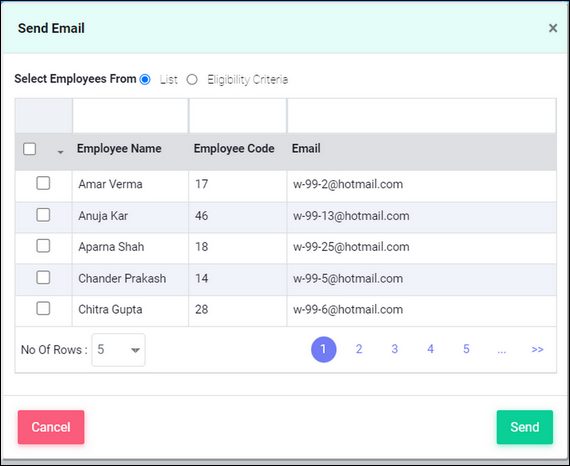
Task: Select Aparna Shah's checkbox
Action: point(43,246)
